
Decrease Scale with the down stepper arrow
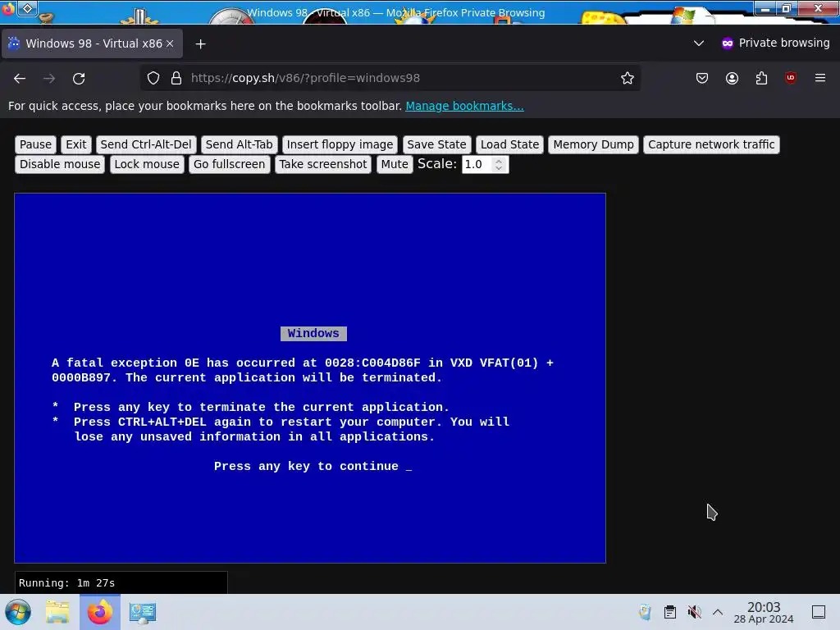[499, 168]
